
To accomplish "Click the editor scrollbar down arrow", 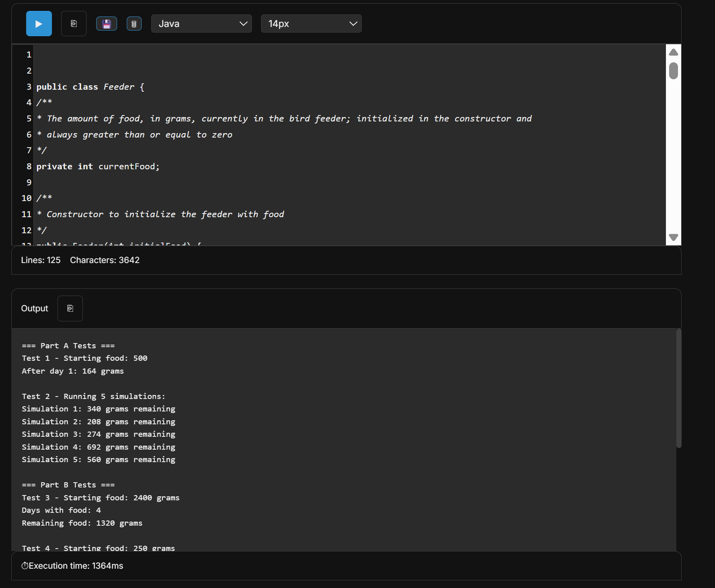I will tap(673, 237).
